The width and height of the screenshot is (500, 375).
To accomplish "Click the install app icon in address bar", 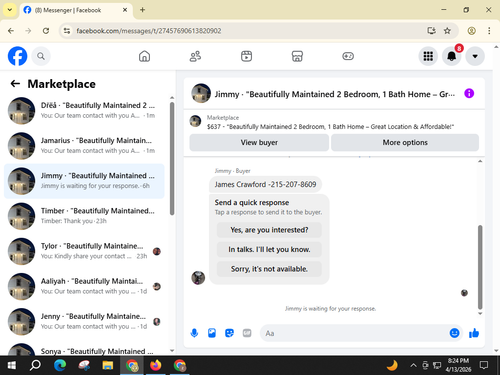I will pyautogui.click(x=431, y=31).
